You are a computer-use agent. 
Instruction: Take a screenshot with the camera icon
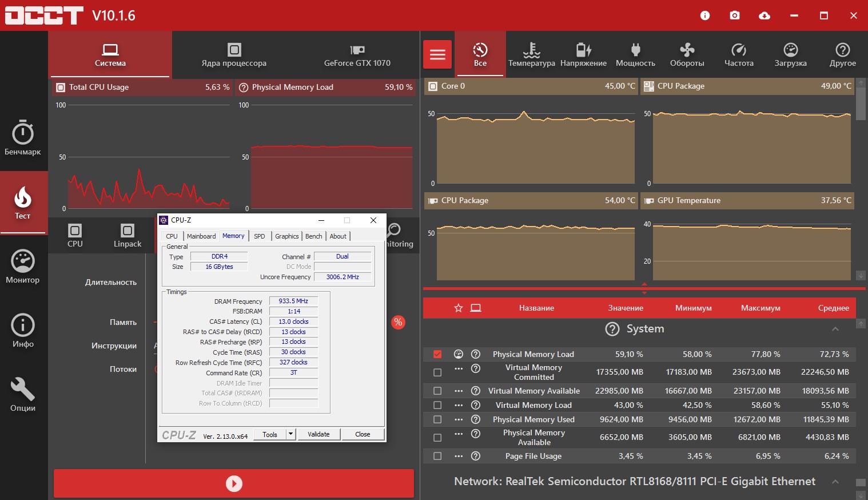click(735, 15)
